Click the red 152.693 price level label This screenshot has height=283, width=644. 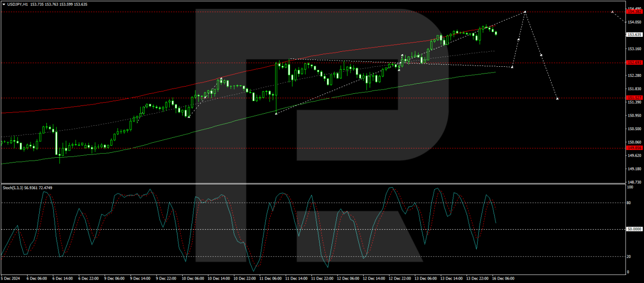point(634,62)
